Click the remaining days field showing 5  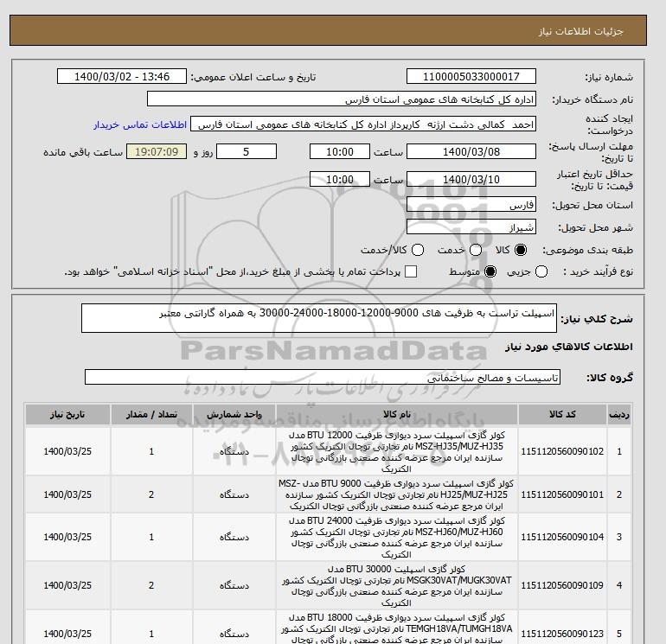247,151
